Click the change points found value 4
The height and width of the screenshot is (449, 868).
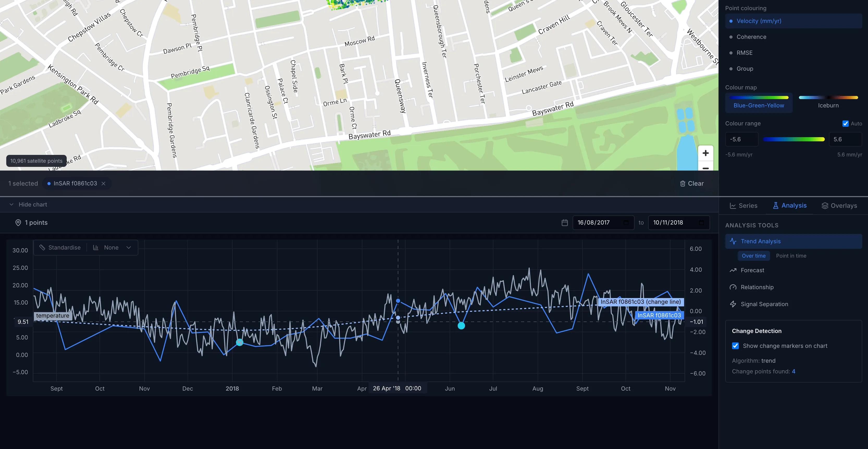point(793,371)
